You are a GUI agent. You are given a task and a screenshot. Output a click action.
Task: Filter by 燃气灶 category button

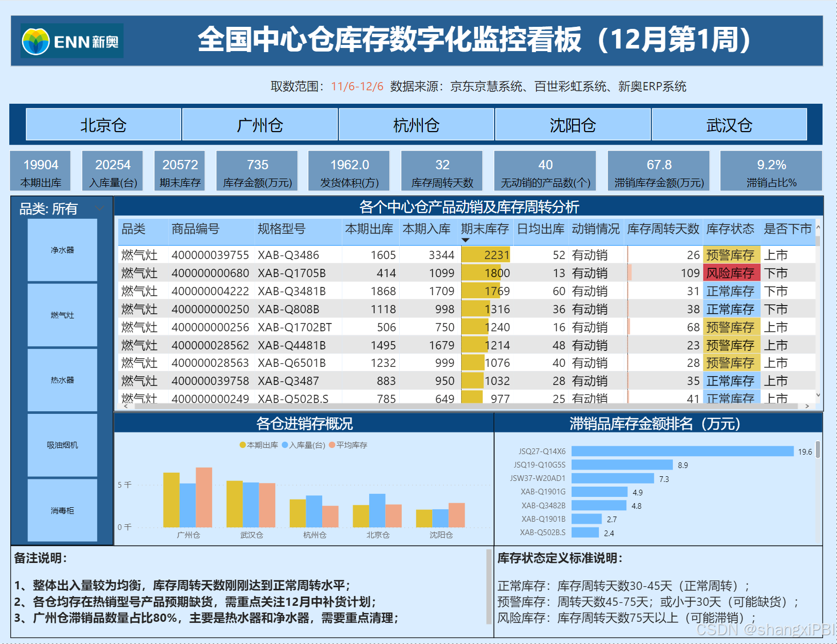point(62,315)
